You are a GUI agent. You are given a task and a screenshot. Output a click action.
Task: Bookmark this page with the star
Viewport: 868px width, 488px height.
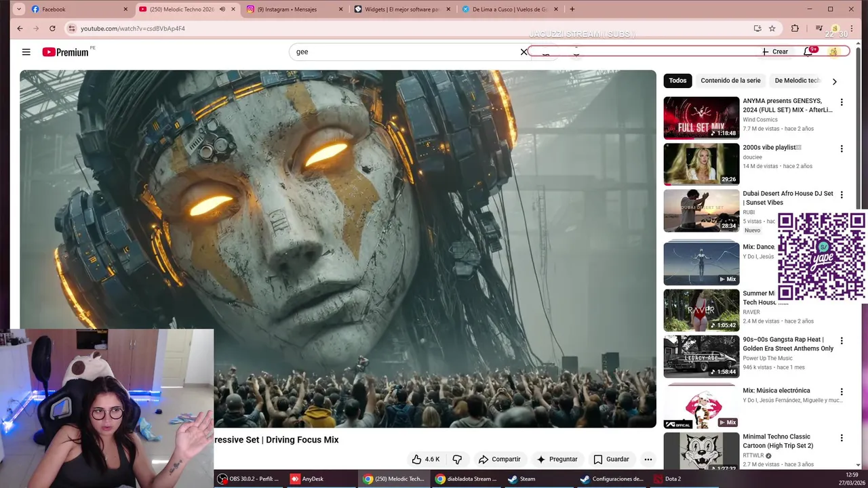pos(772,28)
